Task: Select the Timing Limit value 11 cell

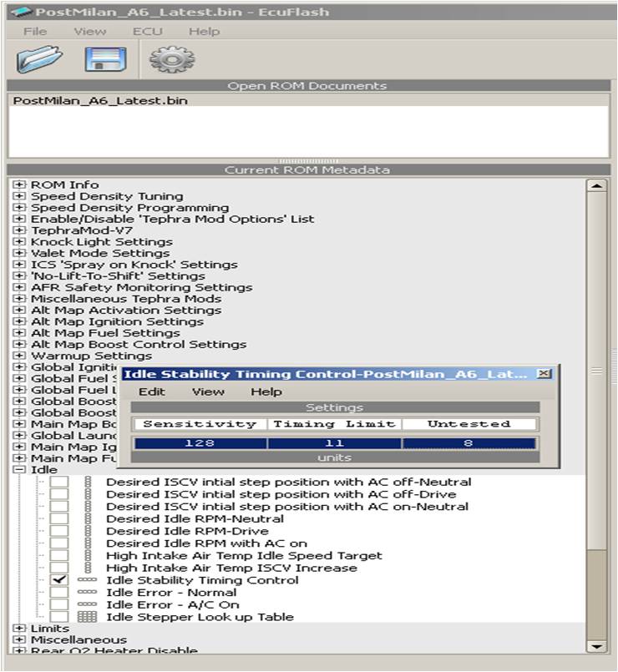Action: 335,443
